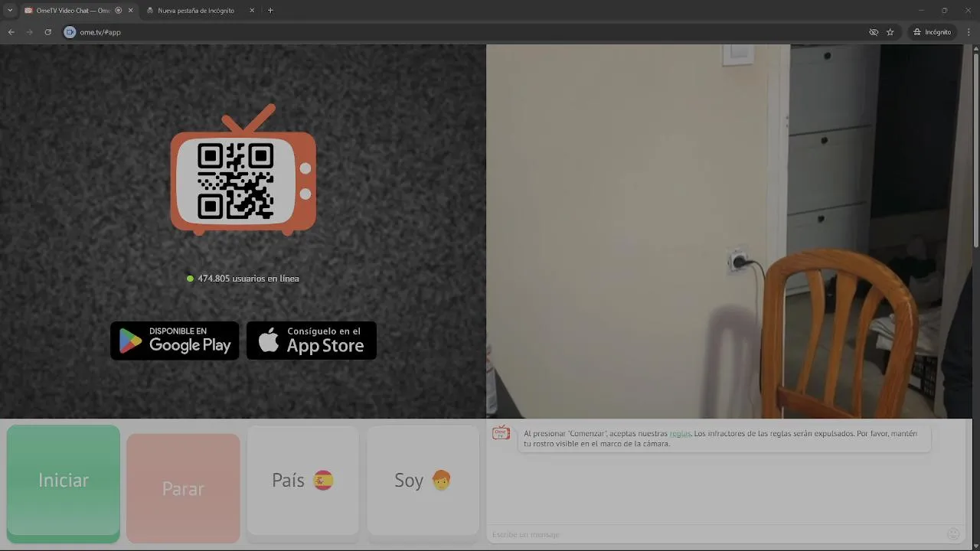Open the País country selector
Screen dimensions: 980x551
tap(303, 480)
